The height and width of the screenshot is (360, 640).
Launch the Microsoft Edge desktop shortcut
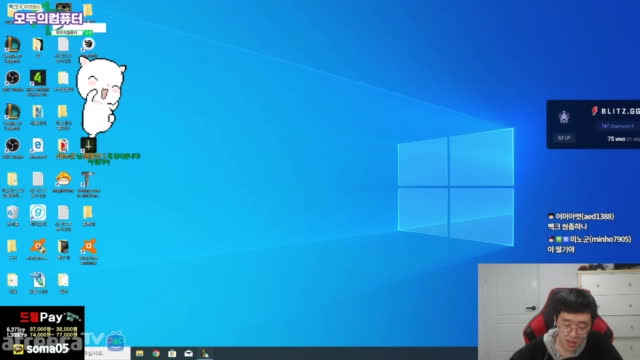[38, 146]
